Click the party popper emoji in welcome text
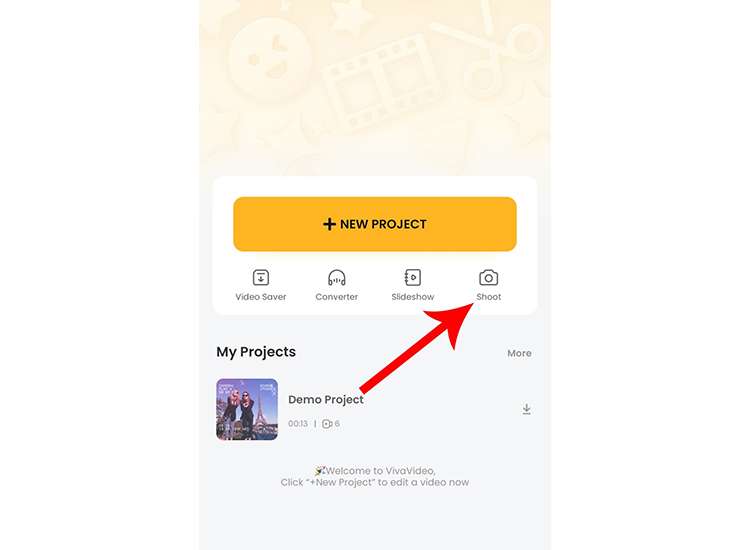 tap(320, 471)
